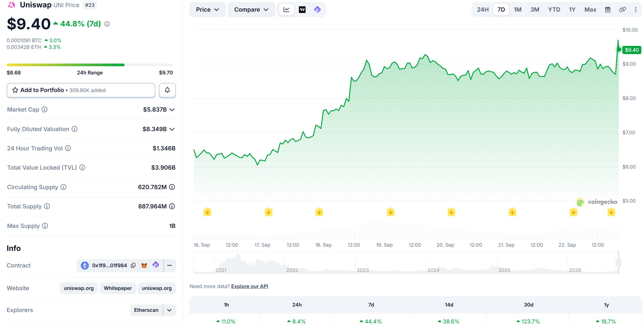The height and width of the screenshot is (325, 644).
Task: Click the news marker near 20. Sep
Action: point(451,212)
